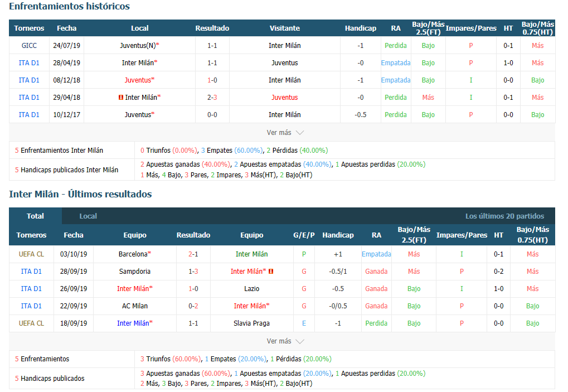The width and height of the screenshot is (568, 392).
Task: Open the 1-0 result of the 08/12/18 match
Action: tap(212, 80)
